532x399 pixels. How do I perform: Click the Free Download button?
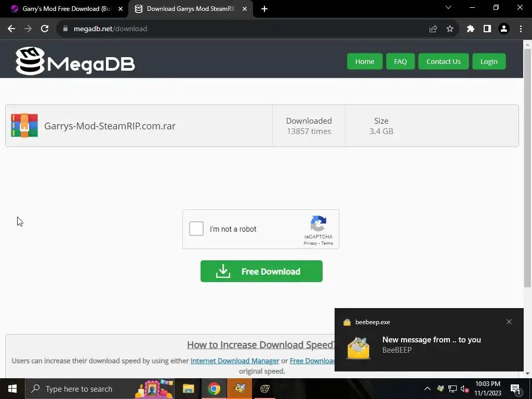point(261,271)
